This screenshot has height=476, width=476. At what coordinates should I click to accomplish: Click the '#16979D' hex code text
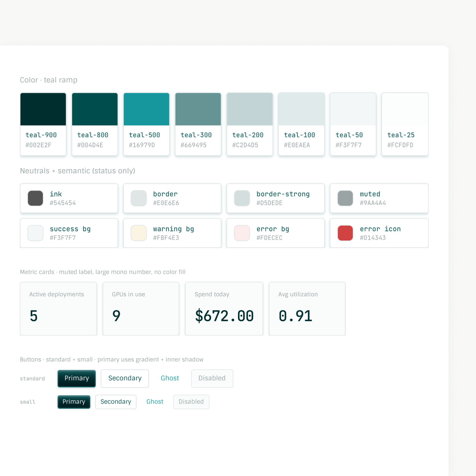142,145
